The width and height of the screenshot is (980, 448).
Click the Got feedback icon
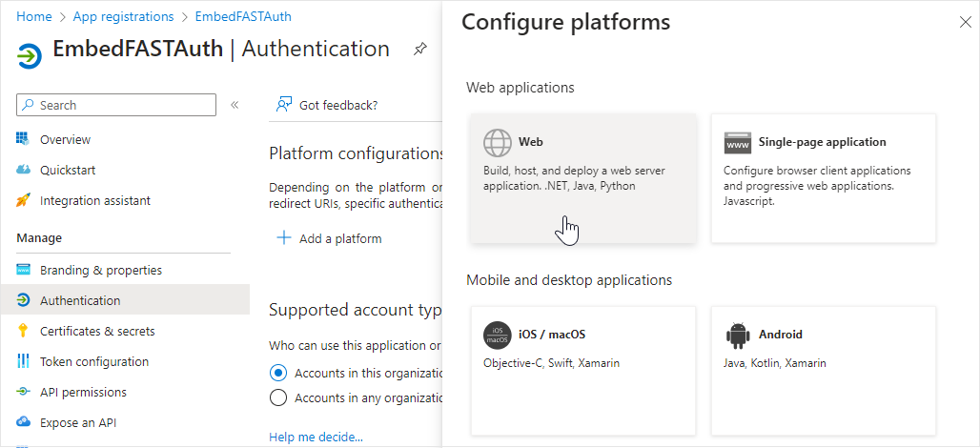pyautogui.click(x=283, y=105)
